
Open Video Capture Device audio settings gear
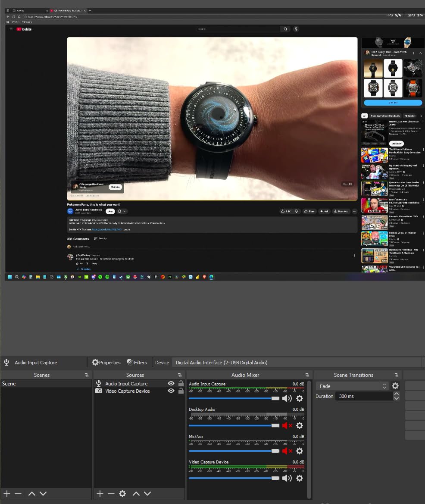click(300, 478)
